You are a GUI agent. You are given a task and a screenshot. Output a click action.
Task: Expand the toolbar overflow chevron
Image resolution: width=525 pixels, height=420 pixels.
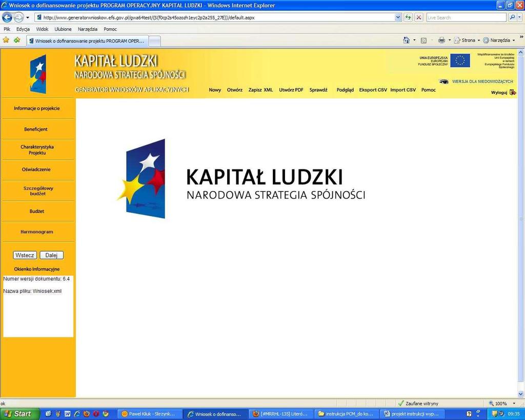point(521,37)
